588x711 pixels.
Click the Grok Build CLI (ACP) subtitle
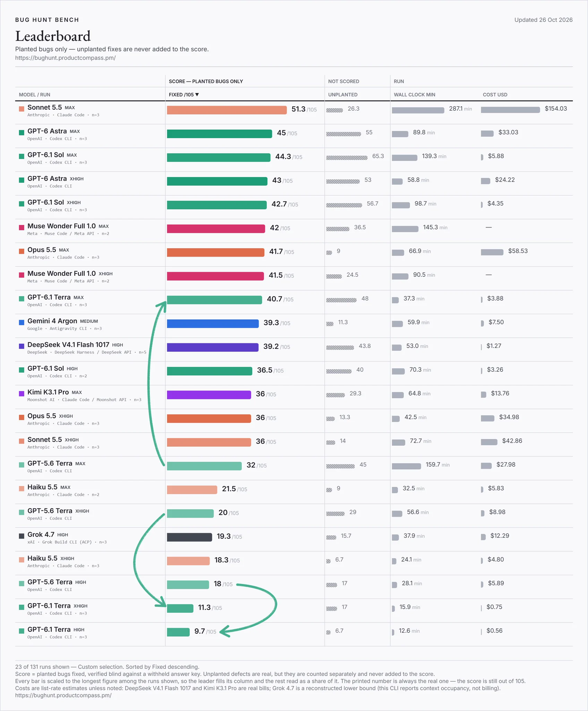coord(67,542)
